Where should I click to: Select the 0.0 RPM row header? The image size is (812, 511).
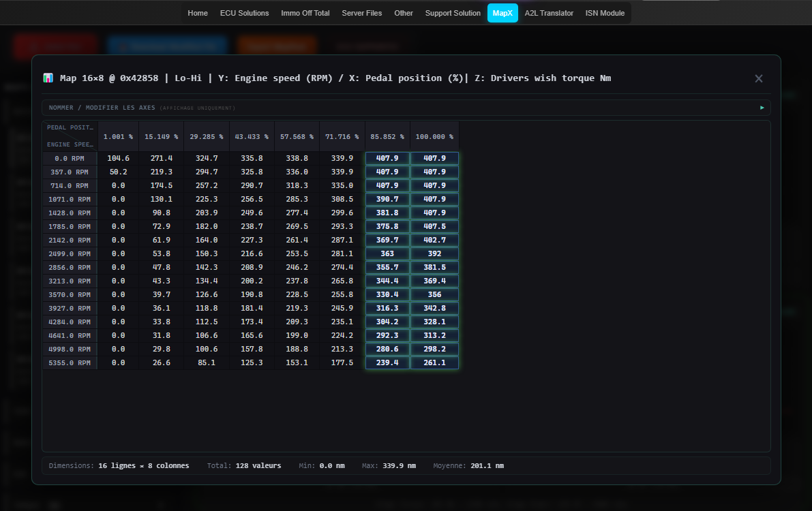coord(70,159)
